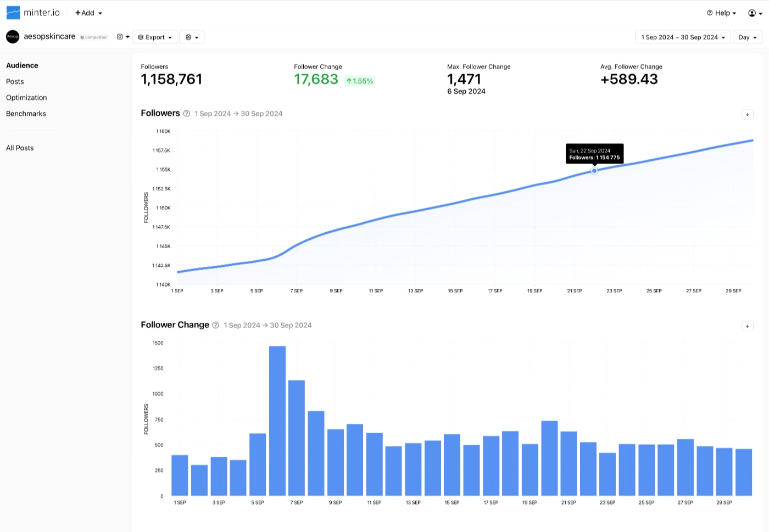This screenshot has height=532, width=769.
Task: Click the tallest bar for 6 Sep
Action: coord(277,421)
